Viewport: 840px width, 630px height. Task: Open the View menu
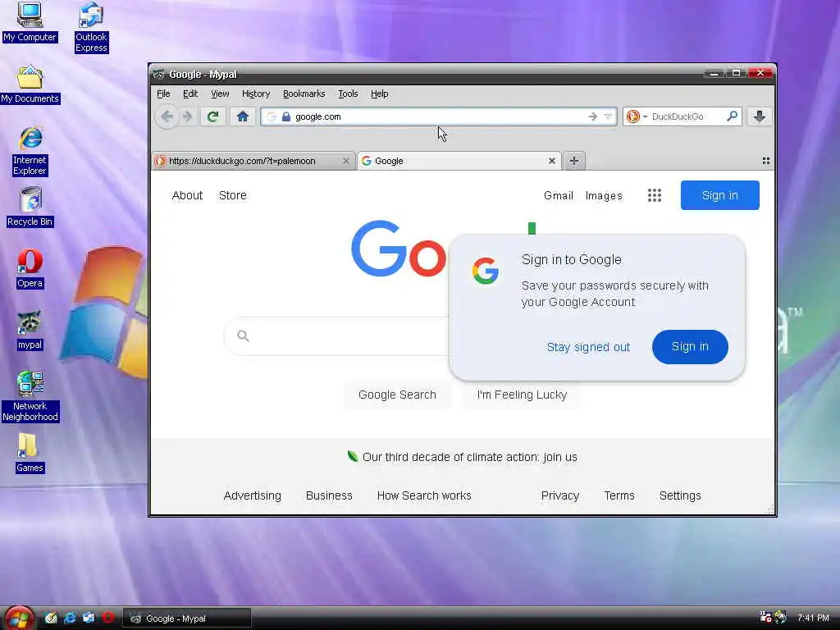point(220,94)
